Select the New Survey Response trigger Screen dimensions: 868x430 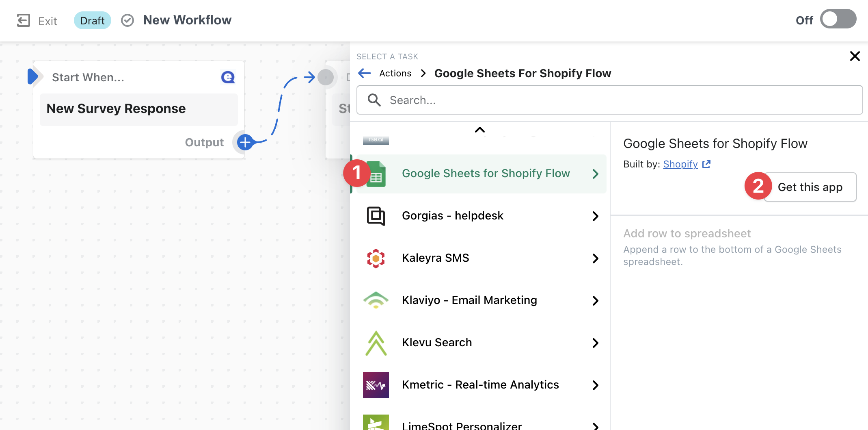[139, 109]
